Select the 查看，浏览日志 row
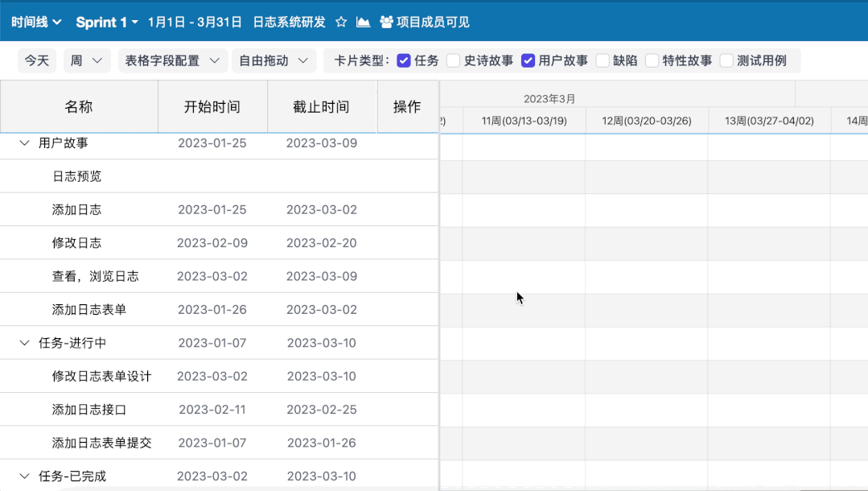The width and height of the screenshot is (868, 491). (x=220, y=276)
